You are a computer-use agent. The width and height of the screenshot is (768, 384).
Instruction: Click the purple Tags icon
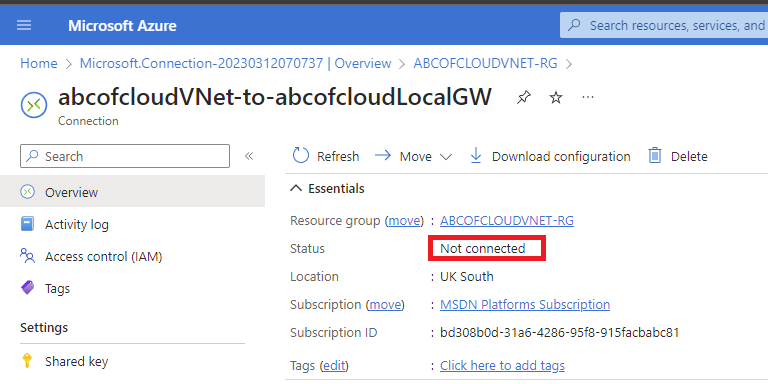[27, 288]
